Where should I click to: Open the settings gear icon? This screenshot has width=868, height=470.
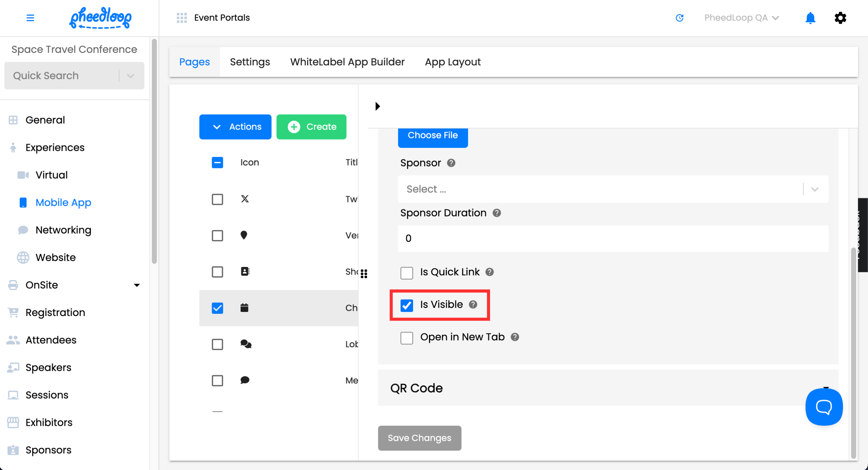point(840,18)
